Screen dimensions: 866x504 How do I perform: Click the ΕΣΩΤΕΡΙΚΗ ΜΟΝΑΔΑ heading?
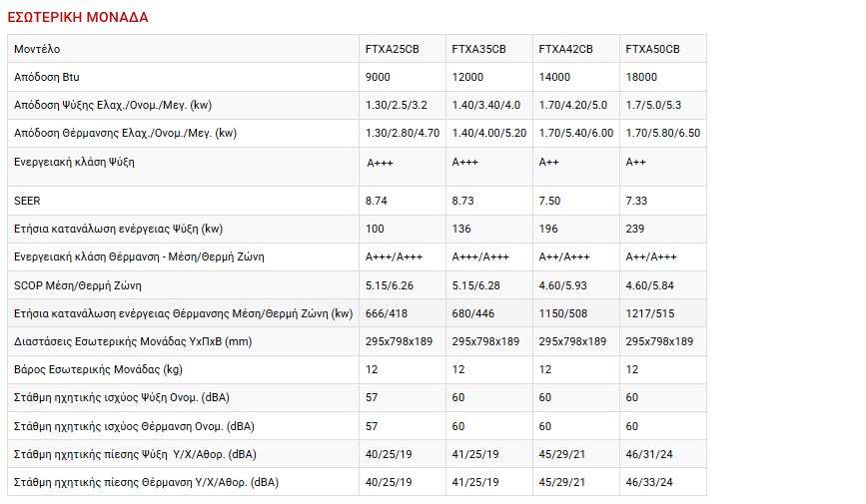78,17
